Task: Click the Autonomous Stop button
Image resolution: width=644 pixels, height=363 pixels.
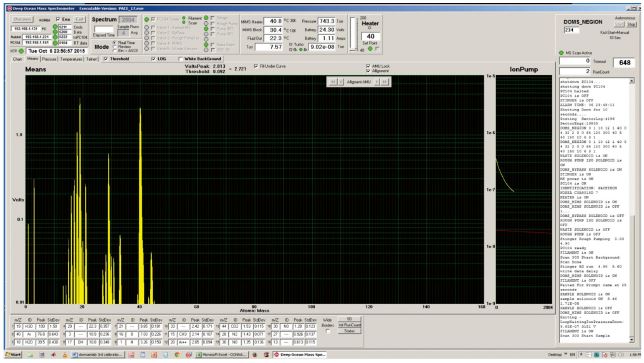Action: (632, 25)
